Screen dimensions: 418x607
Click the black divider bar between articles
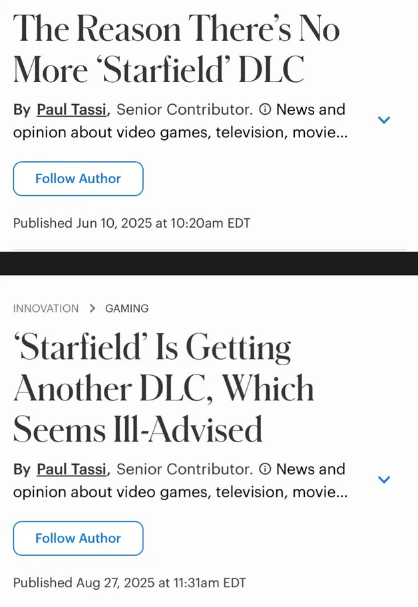click(209, 263)
